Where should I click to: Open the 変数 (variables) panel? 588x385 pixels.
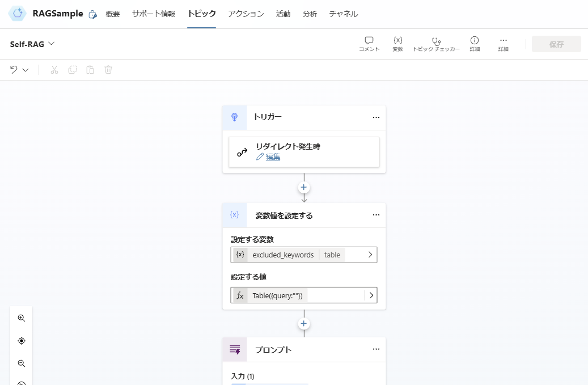click(398, 44)
